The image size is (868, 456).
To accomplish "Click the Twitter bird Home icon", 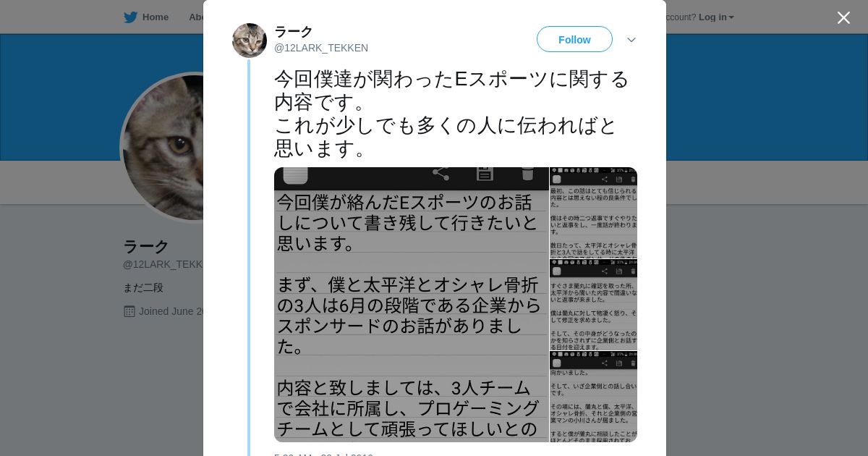I will click(130, 17).
